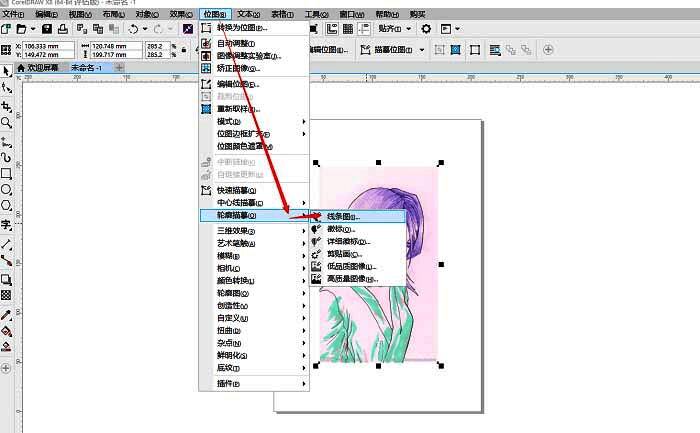
Task: Add a new document tab with plus
Action: pos(120,67)
